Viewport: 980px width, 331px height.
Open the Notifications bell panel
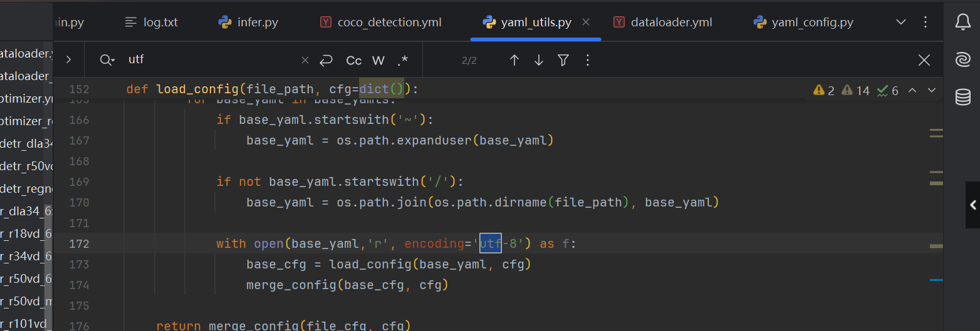962,23
